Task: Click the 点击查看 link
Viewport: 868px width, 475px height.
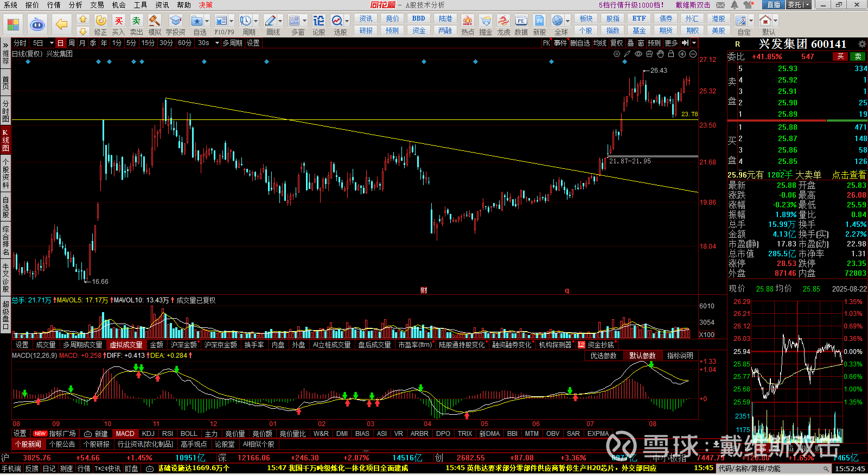Action: click(x=849, y=175)
